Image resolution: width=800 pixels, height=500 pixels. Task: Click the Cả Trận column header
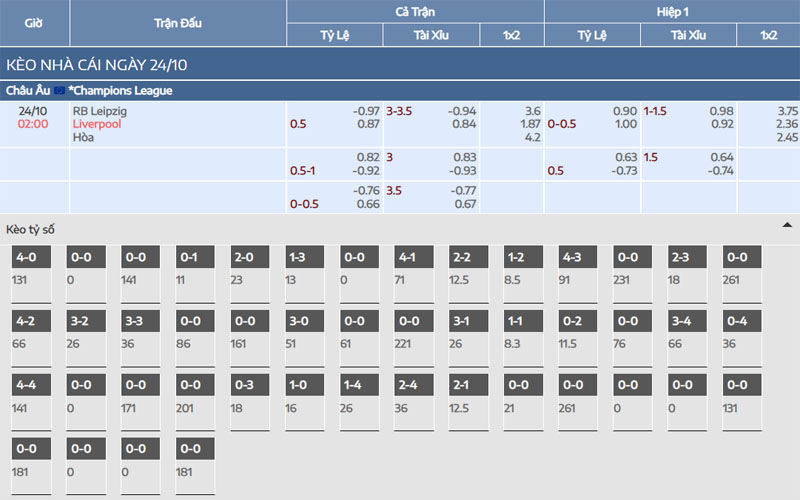pos(415,11)
